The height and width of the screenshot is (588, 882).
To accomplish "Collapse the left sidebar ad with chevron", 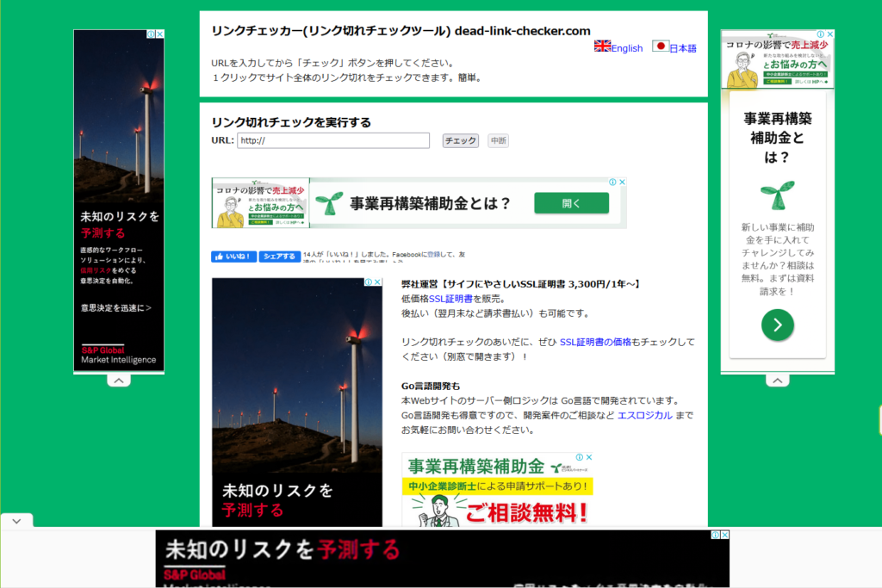I will coord(119,381).
